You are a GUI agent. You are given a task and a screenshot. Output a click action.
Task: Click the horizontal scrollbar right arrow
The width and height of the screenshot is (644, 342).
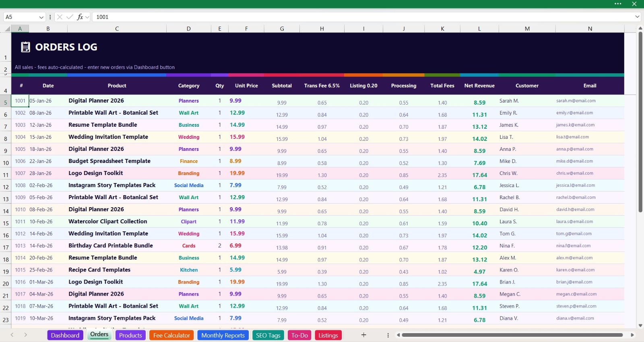point(632,335)
